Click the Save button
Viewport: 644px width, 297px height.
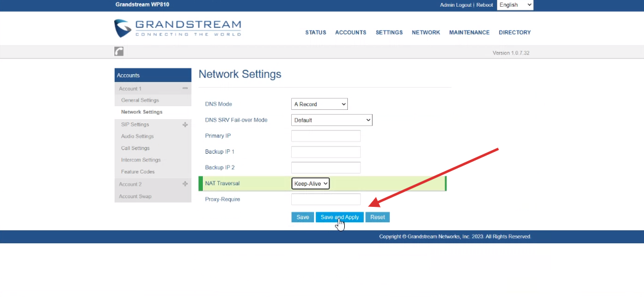pyautogui.click(x=303, y=217)
